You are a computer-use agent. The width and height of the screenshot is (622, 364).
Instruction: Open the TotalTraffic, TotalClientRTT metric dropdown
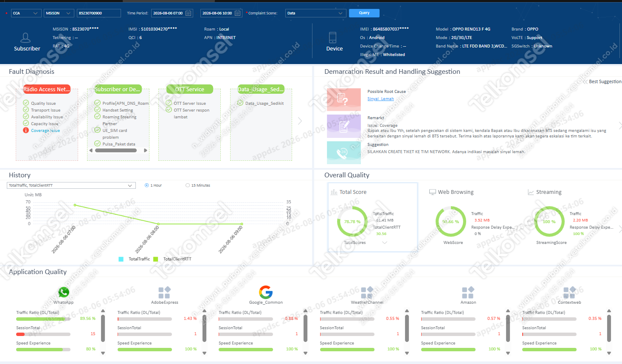click(x=71, y=185)
